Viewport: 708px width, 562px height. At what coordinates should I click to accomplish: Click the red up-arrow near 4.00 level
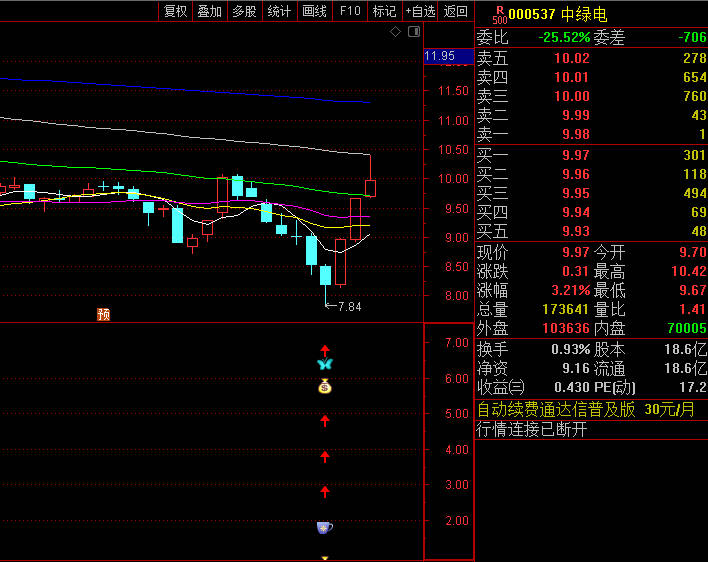point(325,456)
